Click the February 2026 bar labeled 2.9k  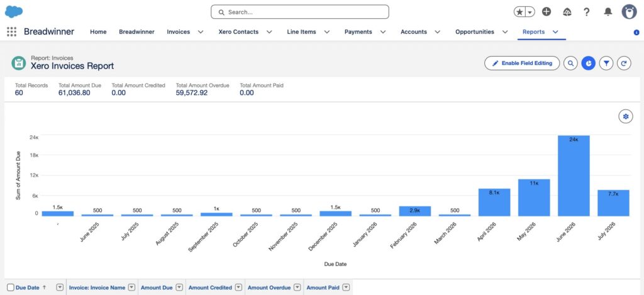click(x=415, y=211)
